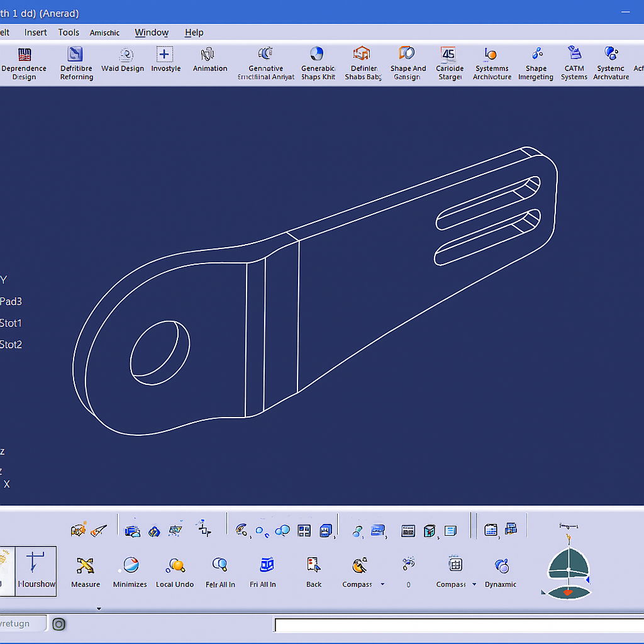This screenshot has height=644, width=644.
Task: Select Pad3 in the specification tree
Action: 11,301
